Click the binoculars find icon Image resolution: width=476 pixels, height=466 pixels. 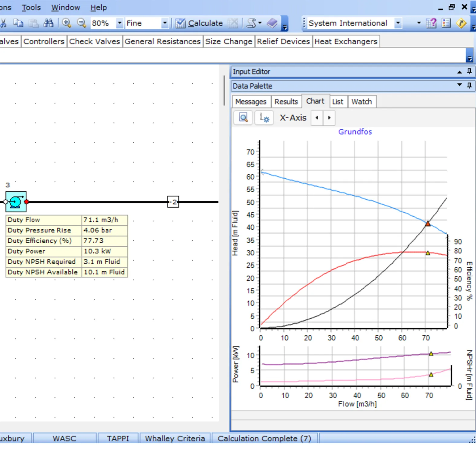(x=48, y=23)
